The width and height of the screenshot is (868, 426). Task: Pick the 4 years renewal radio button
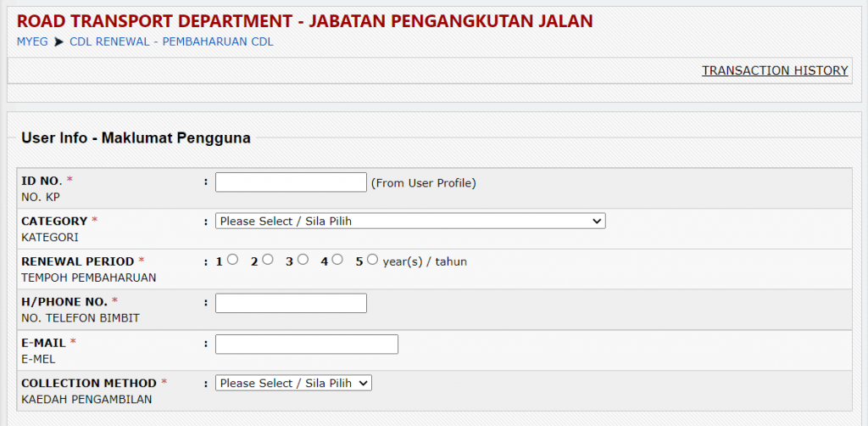point(337,261)
